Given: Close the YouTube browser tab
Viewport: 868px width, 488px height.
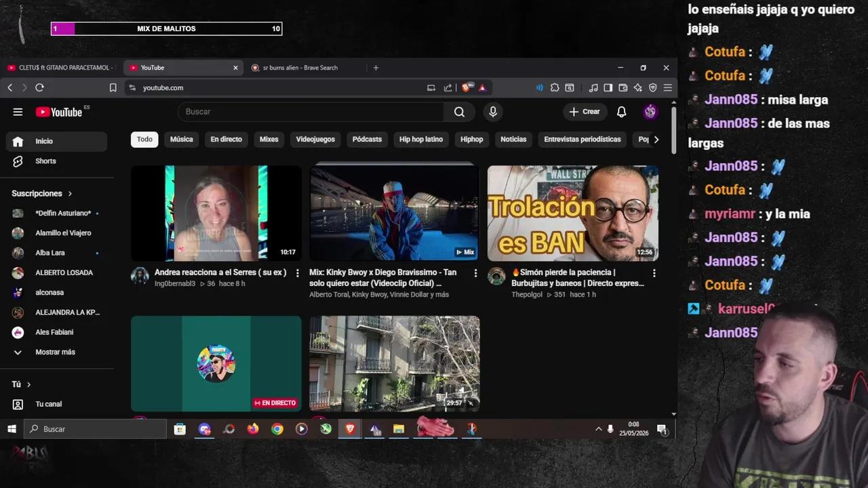Looking at the screenshot, I should coord(235,68).
